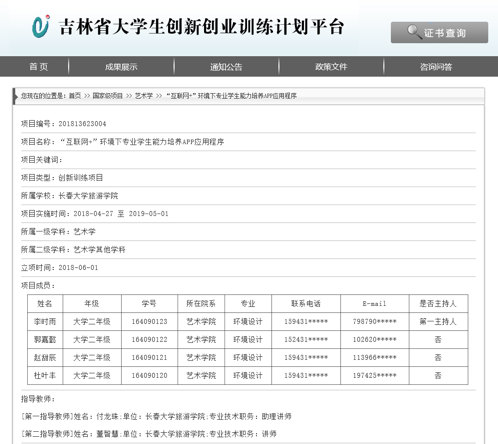
Task: Click the magnifier icon in 证书查询
Action: click(x=414, y=32)
